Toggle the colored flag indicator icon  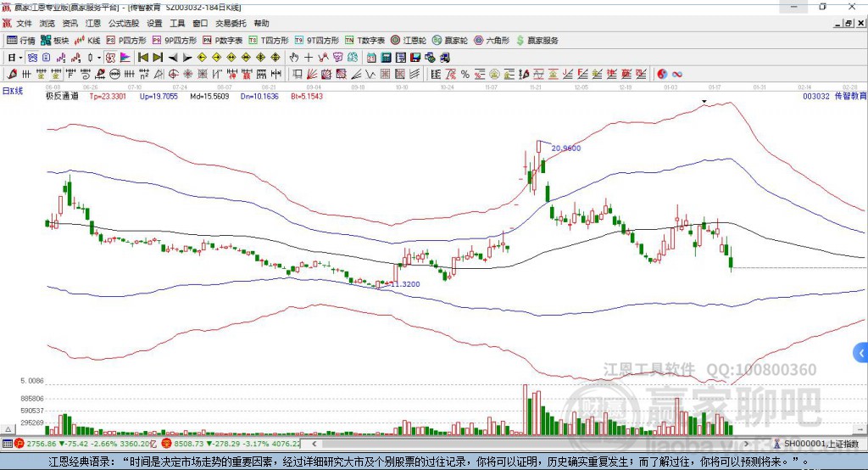click(x=125, y=58)
